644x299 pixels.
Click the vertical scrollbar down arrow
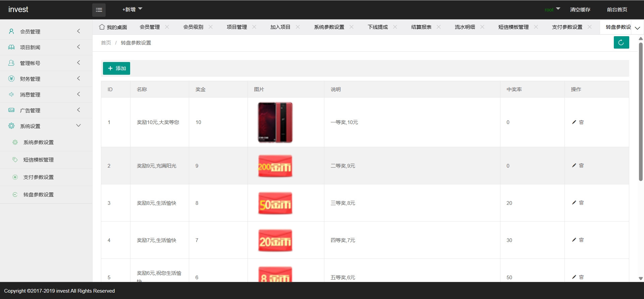click(641, 278)
